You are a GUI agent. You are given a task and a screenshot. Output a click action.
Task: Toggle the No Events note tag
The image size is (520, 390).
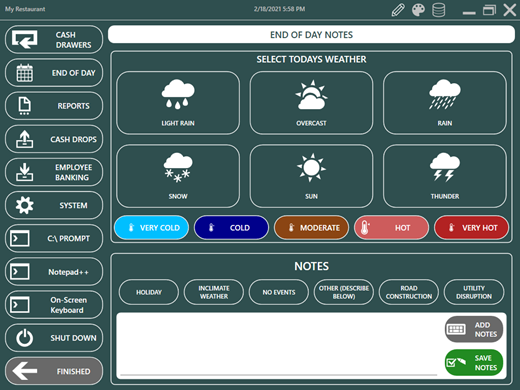click(x=279, y=292)
